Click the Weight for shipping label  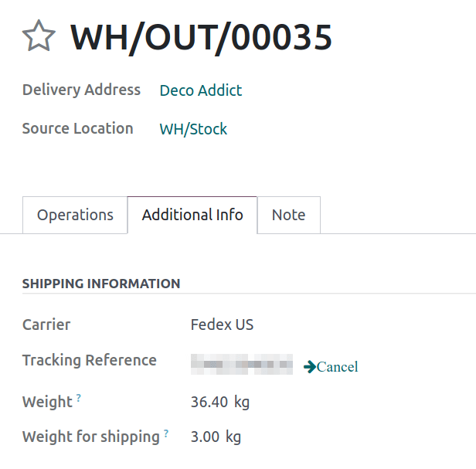(x=90, y=437)
